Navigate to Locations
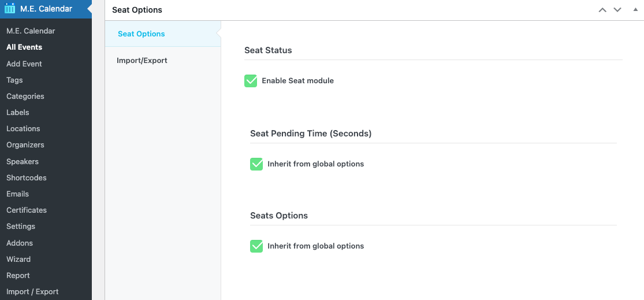The width and height of the screenshot is (644, 300). pyautogui.click(x=23, y=129)
